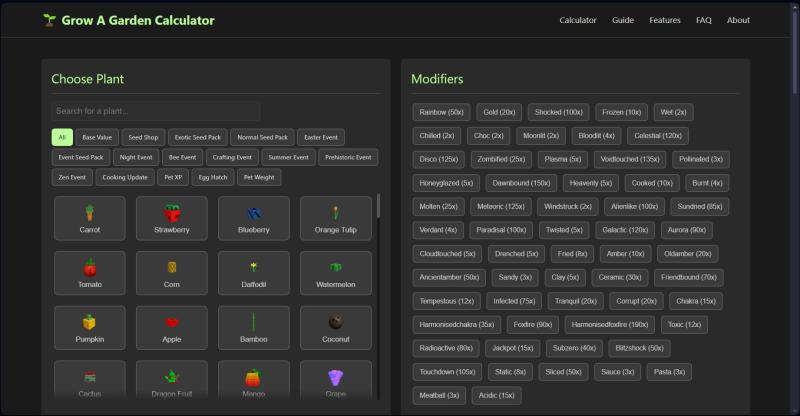800x416 pixels.
Task: Select the Pumpkin plant icon
Action: pyautogui.click(x=90, y=327)
